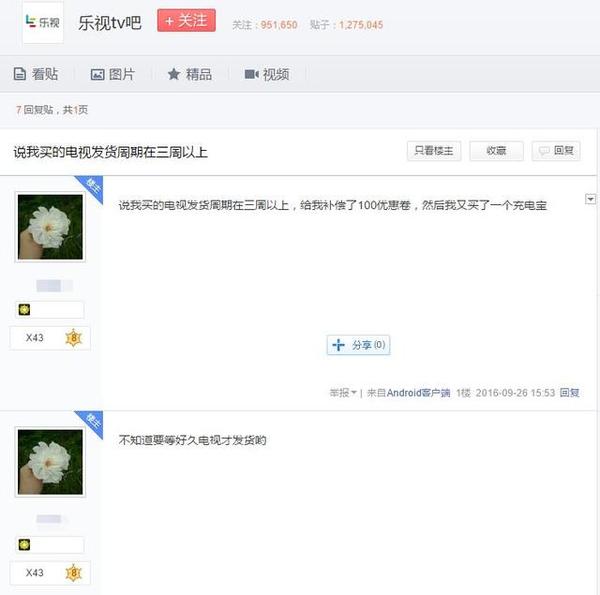
Task: Switch to the 图片 tab
Action: [112, 74]
